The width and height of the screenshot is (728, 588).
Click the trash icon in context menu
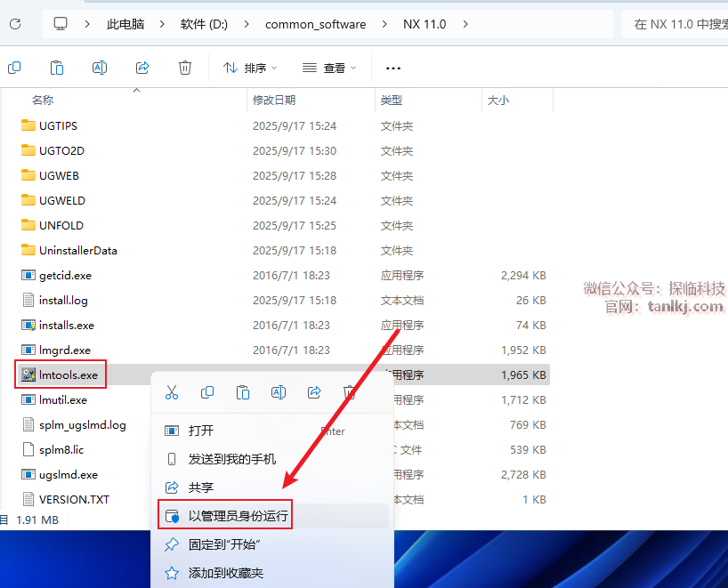(x=350, y=392)
